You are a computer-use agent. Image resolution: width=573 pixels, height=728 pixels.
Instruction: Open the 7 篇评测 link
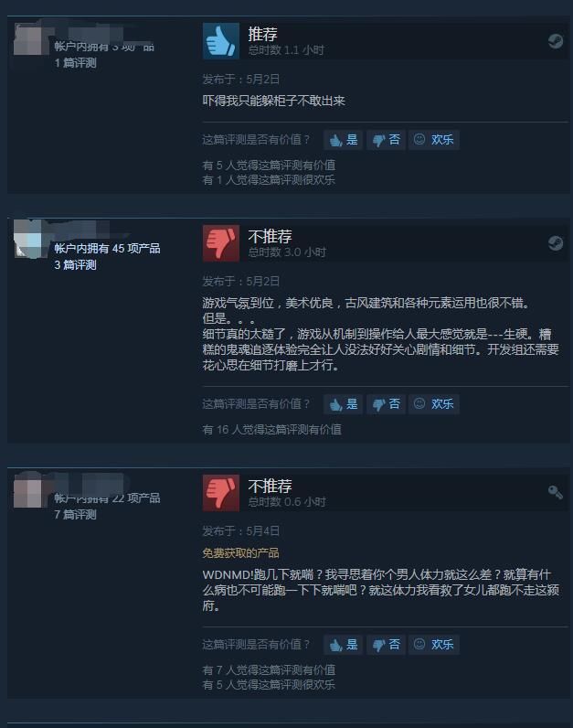(75, 514)
